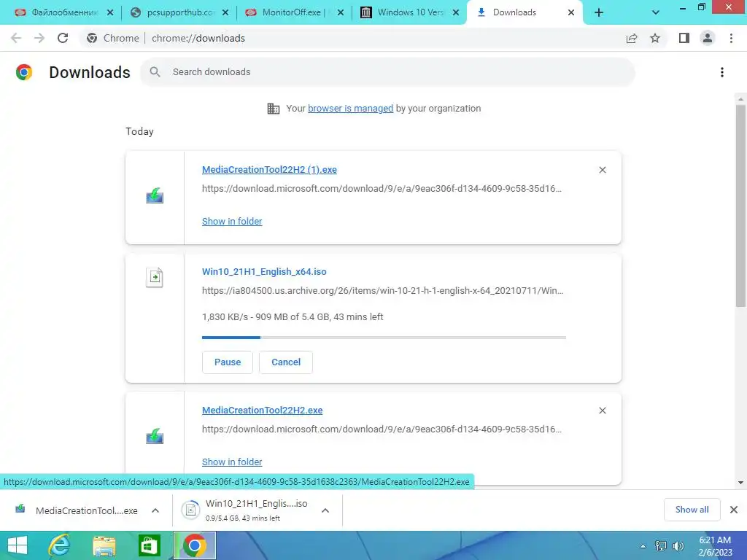
Task: Click the Chrome site info icon
Action: 92,38
